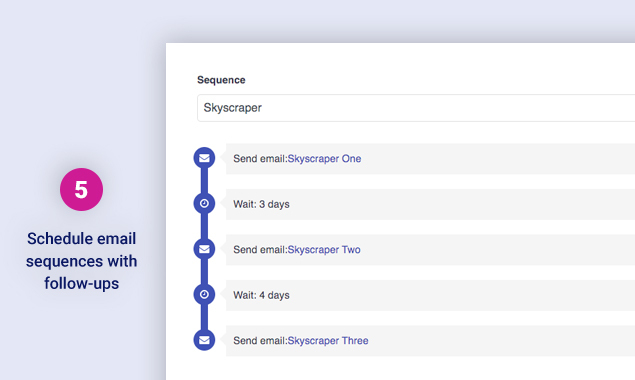Open the Skyscraper Two email link
The width and height of the screenshot is (635, 380).
point(324,250)
